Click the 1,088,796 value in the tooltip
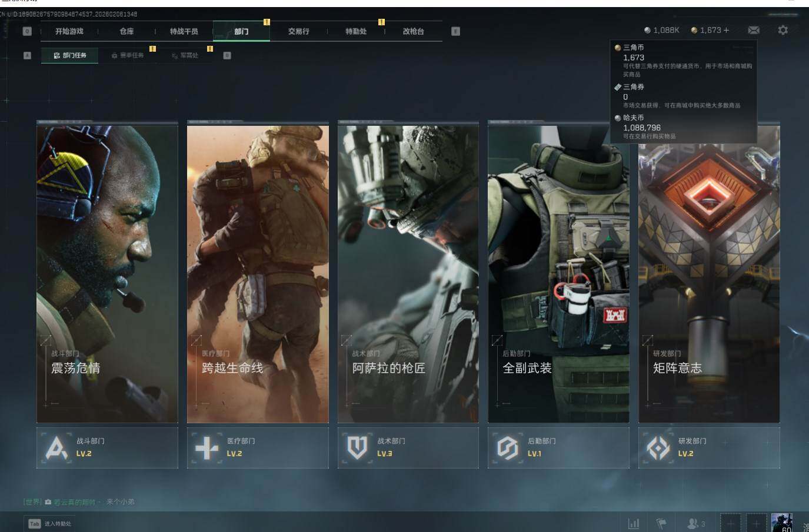Screen dimensions: 809x532 (642, 128)
